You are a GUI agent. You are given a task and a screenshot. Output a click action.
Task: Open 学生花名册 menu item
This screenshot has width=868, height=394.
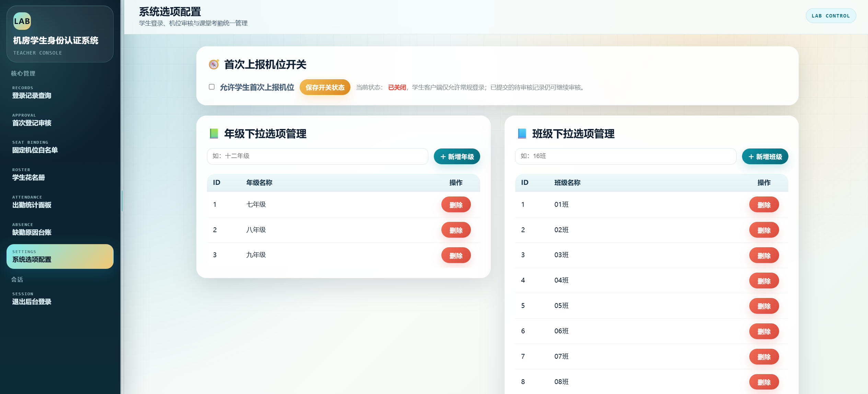pyautogui.click(x=60, y=174)
